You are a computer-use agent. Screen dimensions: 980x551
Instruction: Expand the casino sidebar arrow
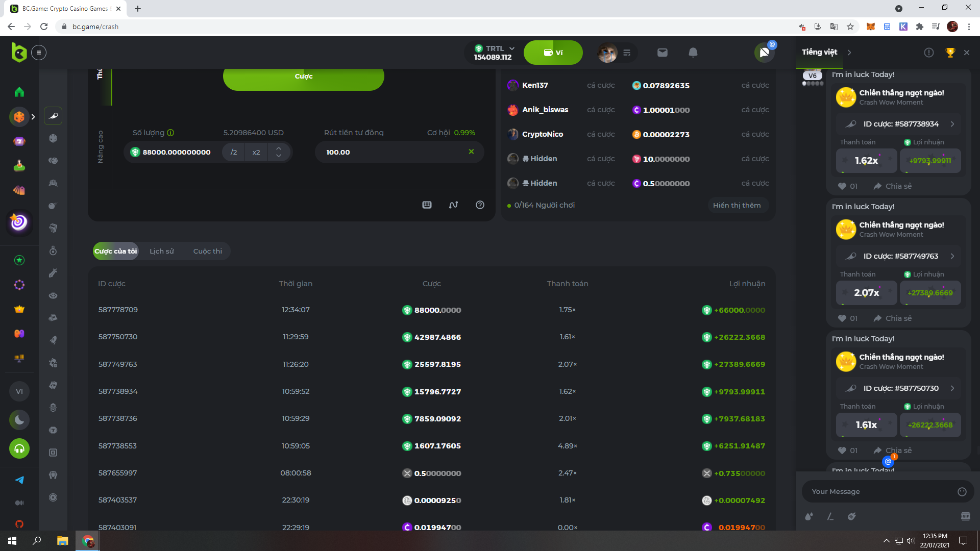[33, 117]
